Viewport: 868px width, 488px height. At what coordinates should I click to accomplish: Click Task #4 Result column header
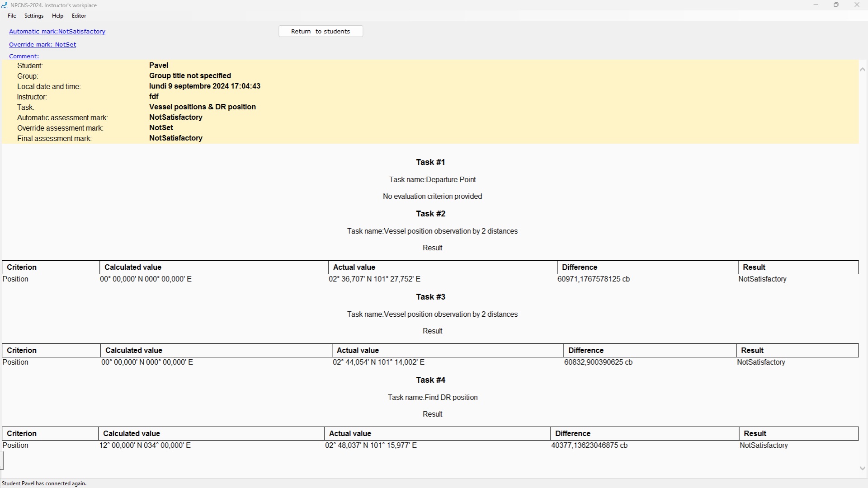click(x=755, y=434)
